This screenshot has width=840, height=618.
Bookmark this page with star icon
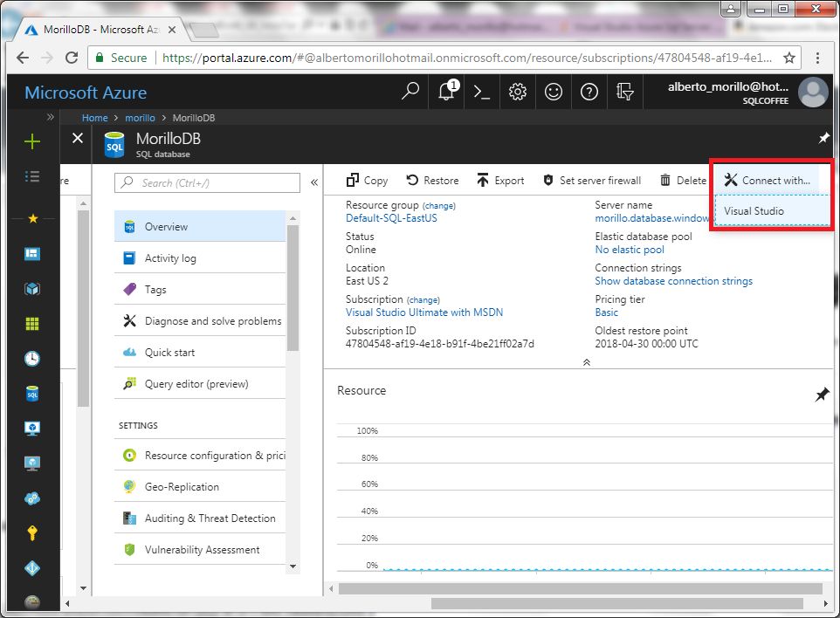coord(789,58)
